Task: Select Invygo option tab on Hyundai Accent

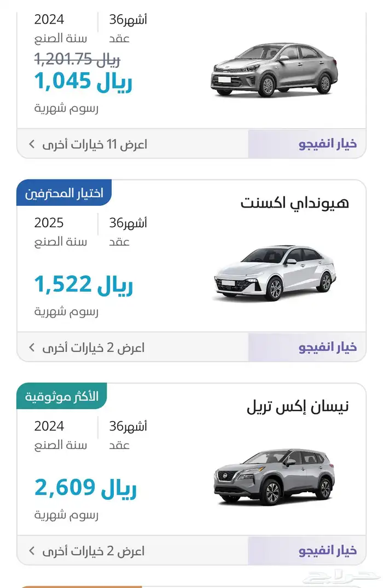Action: click(x=327, y=348)
